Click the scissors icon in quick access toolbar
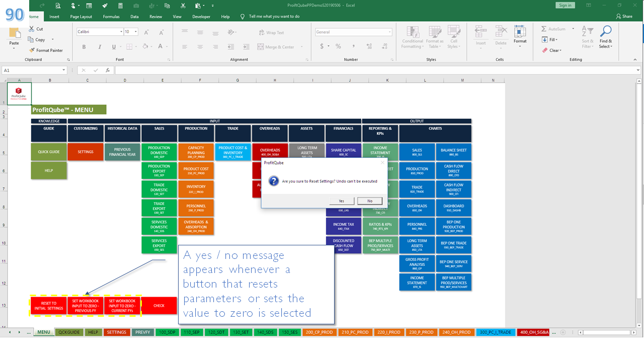Viewport: 644px width, 362px height. point(183,6)
